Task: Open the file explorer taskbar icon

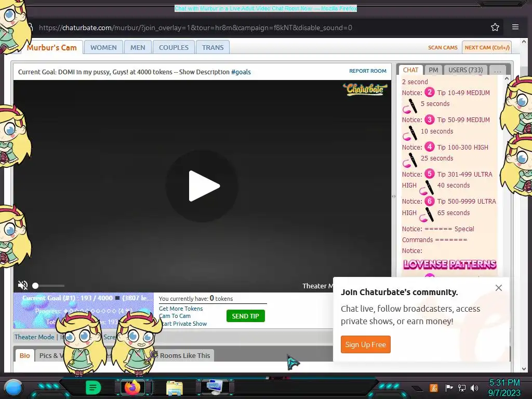Action: coord(175,388)
